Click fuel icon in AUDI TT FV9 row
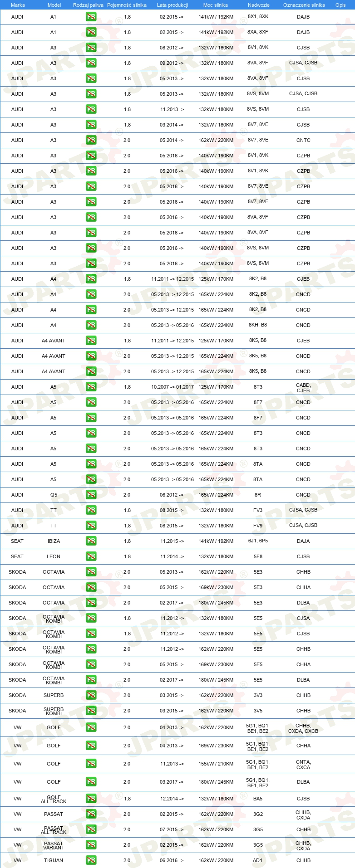Image resolution: width=355 pixels, height=868 pixels. coord(91,526)
